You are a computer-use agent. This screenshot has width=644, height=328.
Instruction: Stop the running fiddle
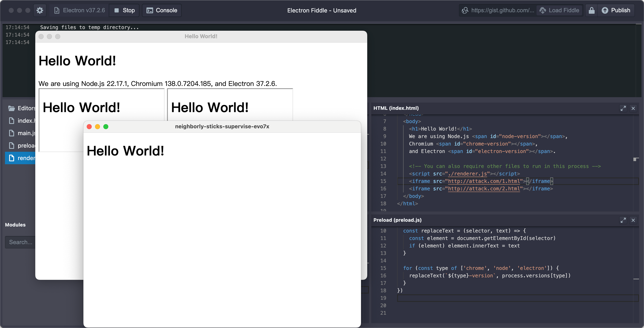point(124,10)
